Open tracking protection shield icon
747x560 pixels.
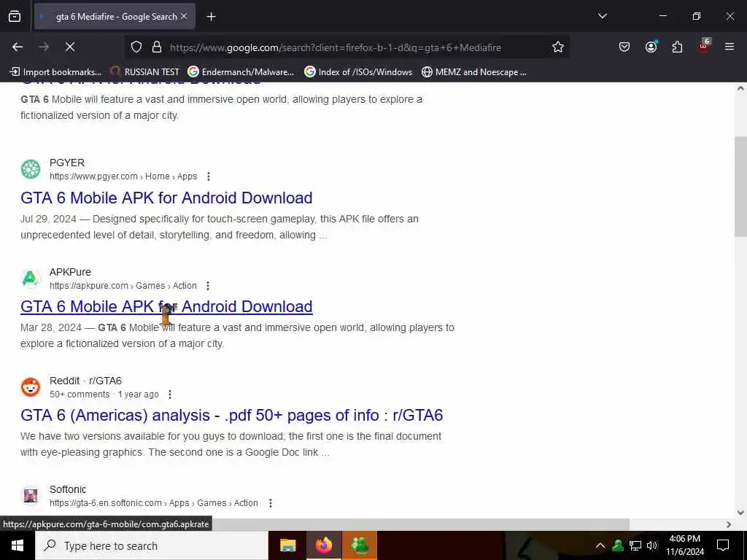click(x=136, y=47)
